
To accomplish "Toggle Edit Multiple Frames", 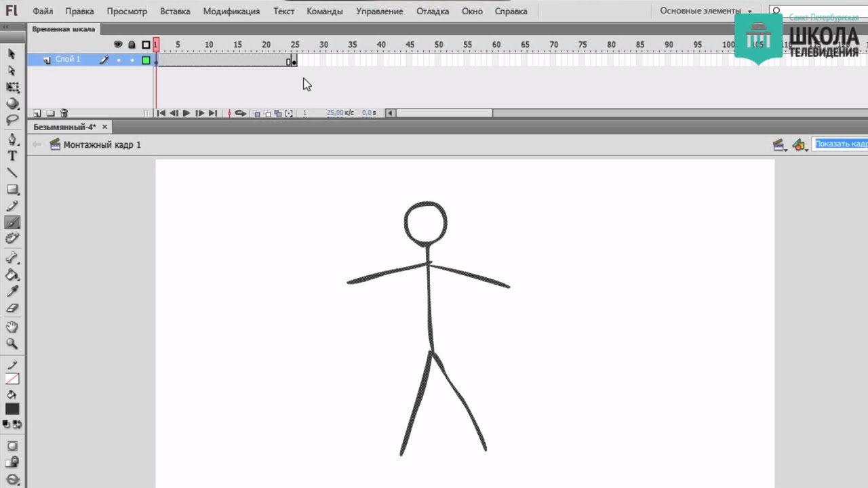I will tap(278, 113).
